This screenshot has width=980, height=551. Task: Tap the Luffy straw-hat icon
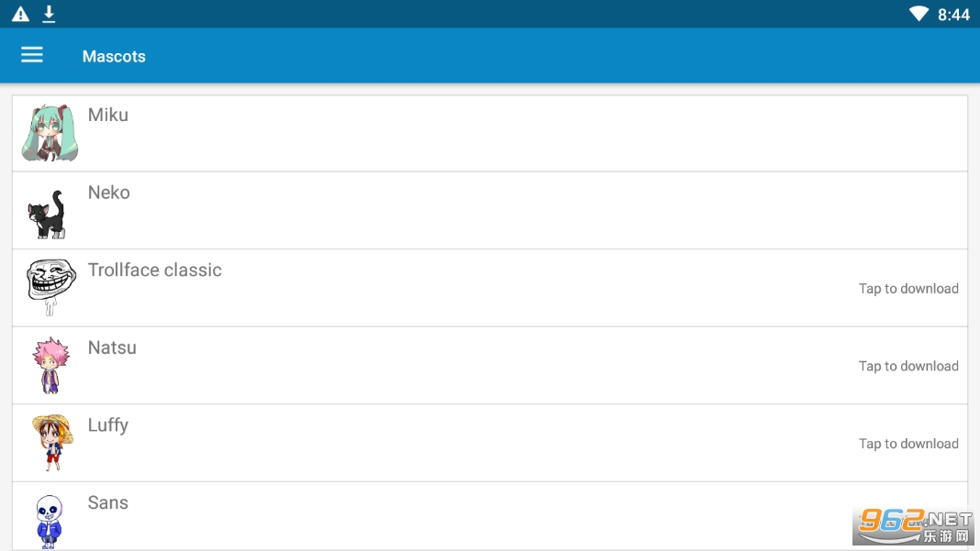click(50, 442)
